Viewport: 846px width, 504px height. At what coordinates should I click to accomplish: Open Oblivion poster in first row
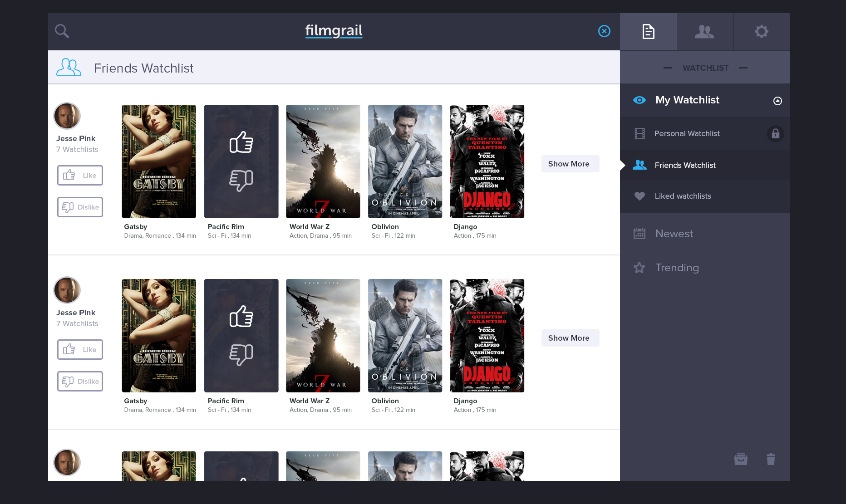(x=405, y=161)
